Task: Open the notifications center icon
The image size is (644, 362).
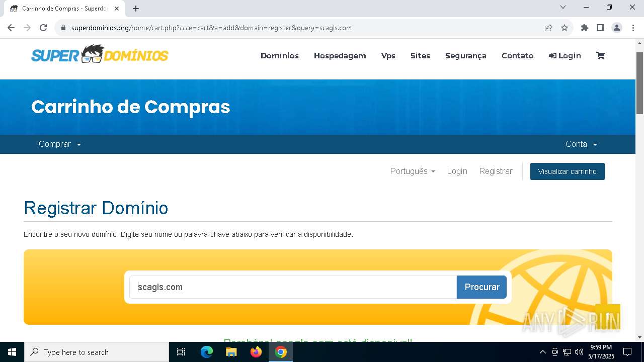Action: pyautogui.click(x=627, y=352)
